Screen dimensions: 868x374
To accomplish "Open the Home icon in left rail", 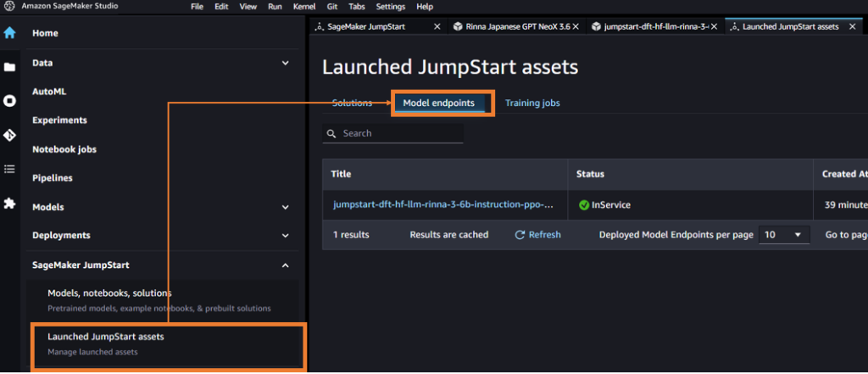I will 9,33.
